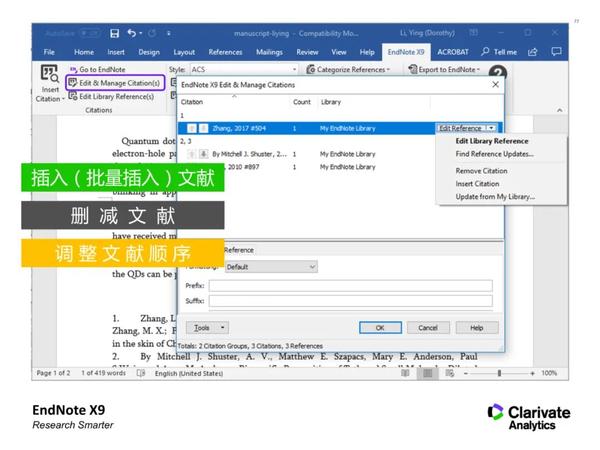Open the Layout tab

[184, 52]
